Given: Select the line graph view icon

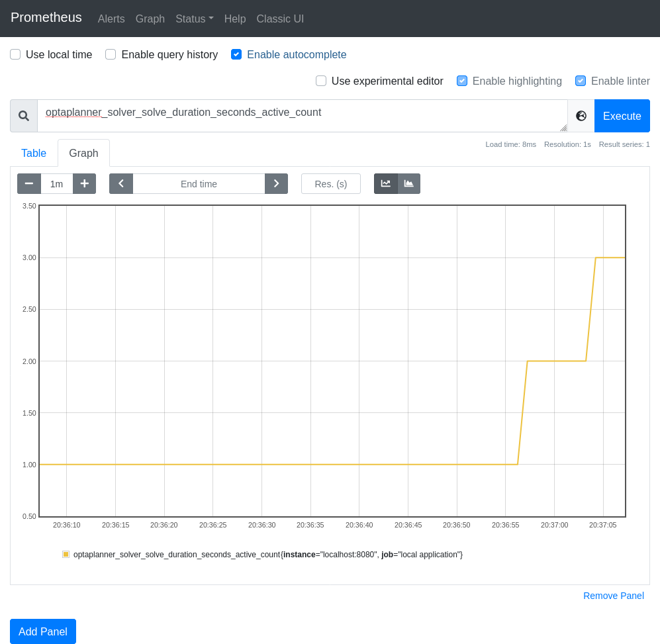Looking at the screenshot, I should point(386,183).
